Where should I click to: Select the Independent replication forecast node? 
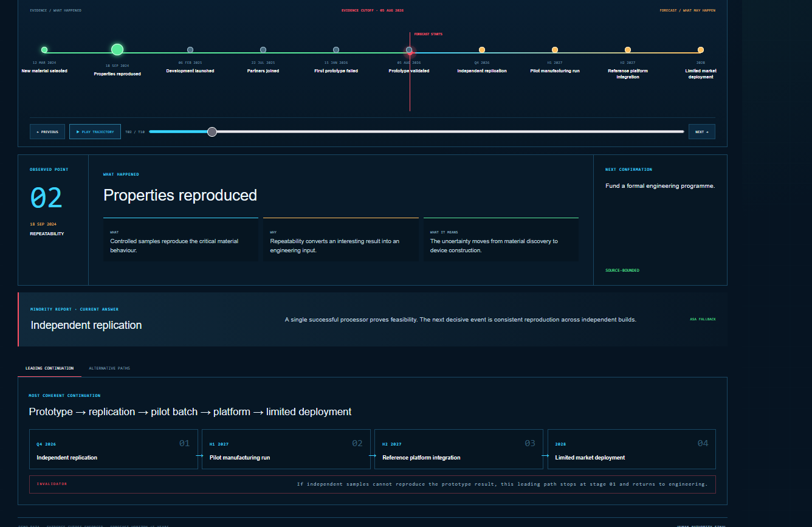[x=482, y=50]
